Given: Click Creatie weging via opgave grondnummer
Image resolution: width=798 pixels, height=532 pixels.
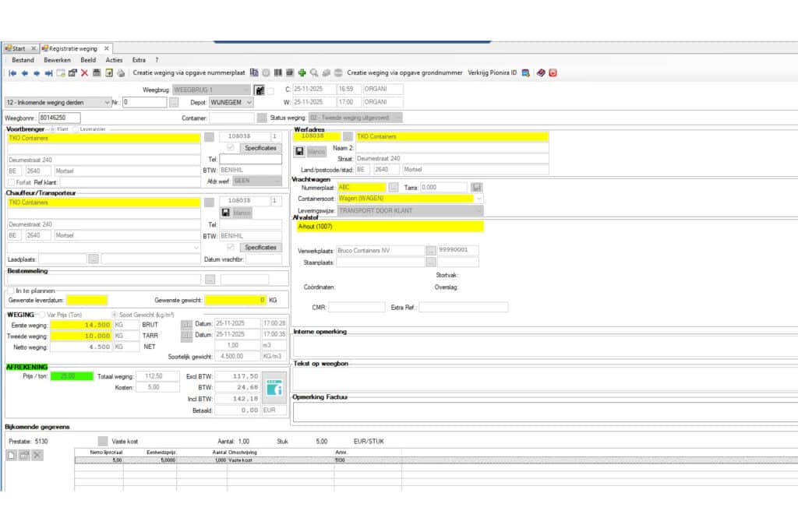Looking at the screenshot, I should click(404, 73).
